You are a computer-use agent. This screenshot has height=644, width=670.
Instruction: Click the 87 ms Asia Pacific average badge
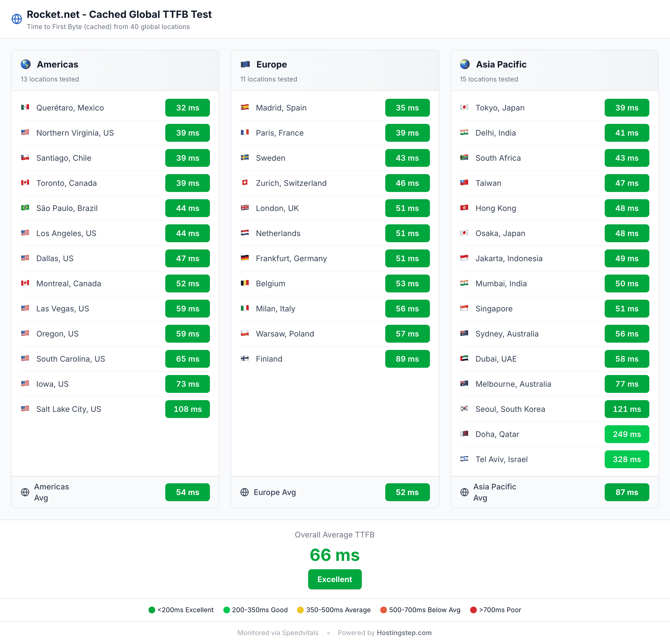626,492
